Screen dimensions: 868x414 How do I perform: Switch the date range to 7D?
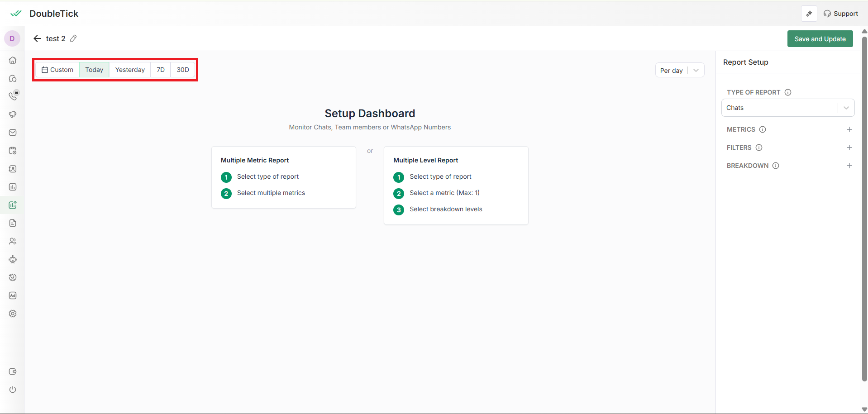pyautogui.click(x=161, y=70)
